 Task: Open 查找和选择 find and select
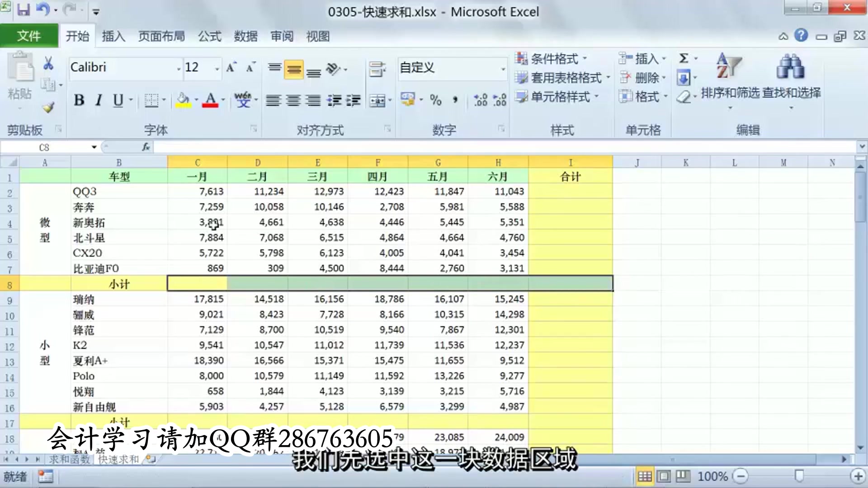click(791, 81)
